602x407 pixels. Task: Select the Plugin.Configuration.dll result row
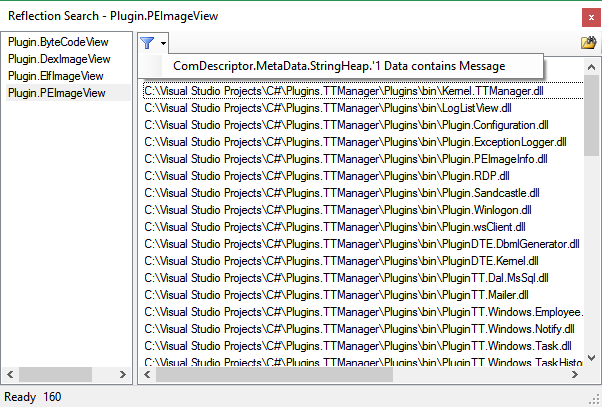click(x=363, y=125)
